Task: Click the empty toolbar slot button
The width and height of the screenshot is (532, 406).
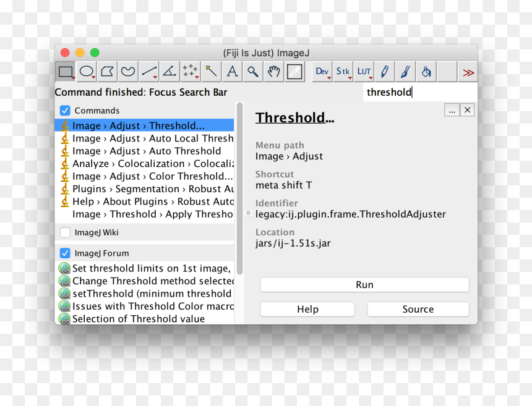Action: point(447,72)
